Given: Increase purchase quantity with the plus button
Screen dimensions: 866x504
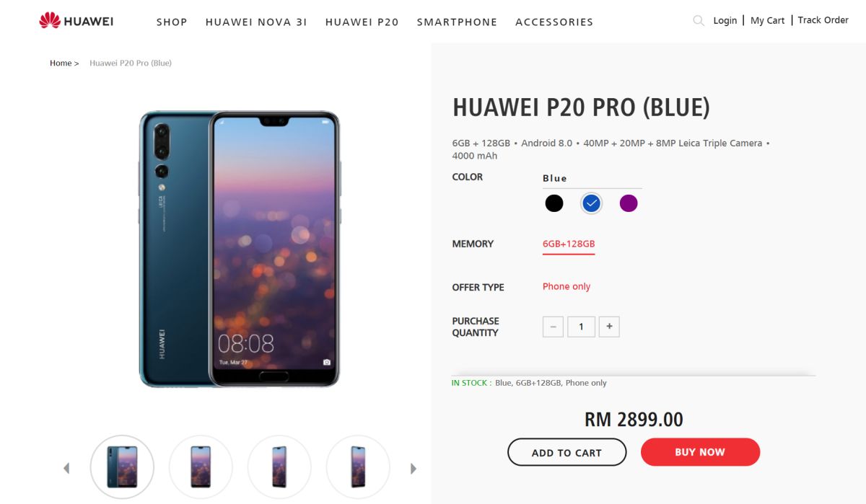Looking at the screenshot, I should tap(609, 327).
